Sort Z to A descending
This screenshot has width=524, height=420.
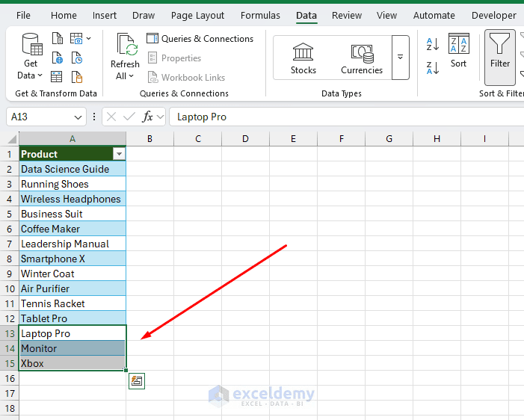[433, 68]
